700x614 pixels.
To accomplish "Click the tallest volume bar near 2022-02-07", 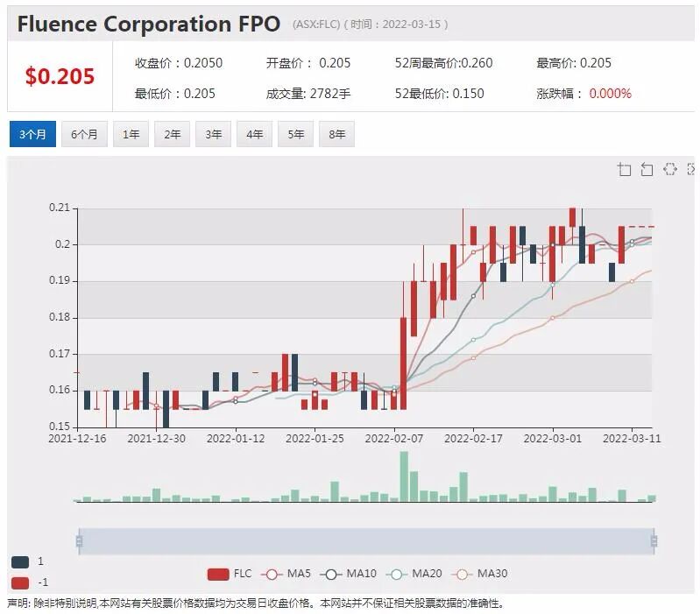I will click(x=404, y=476).
